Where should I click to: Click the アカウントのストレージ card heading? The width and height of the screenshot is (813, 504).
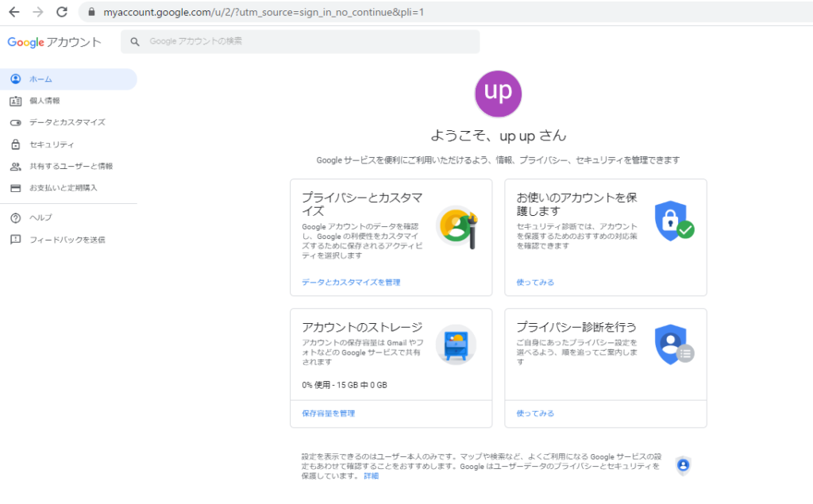(362, 327)
